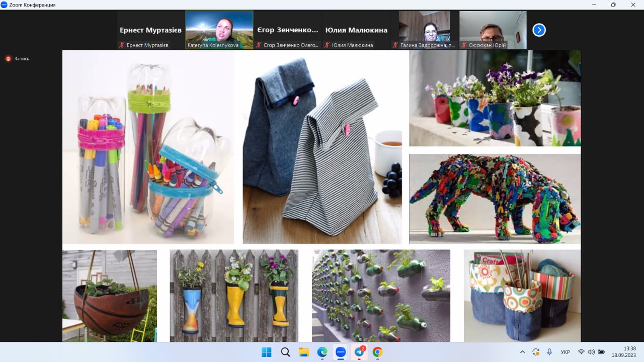The image size is (644, 362).
Task: Open the Windows Start menu
Action: [267, 352]
